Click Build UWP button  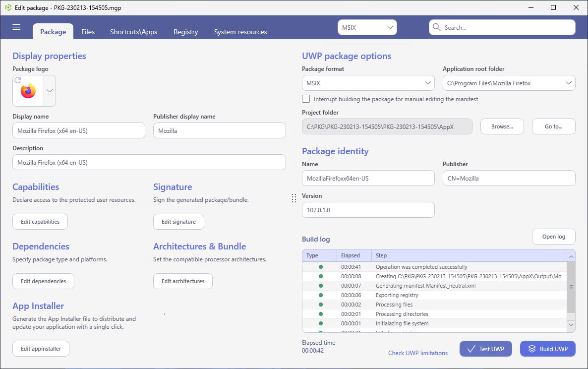pyautogui.click(x=547, y=349)
